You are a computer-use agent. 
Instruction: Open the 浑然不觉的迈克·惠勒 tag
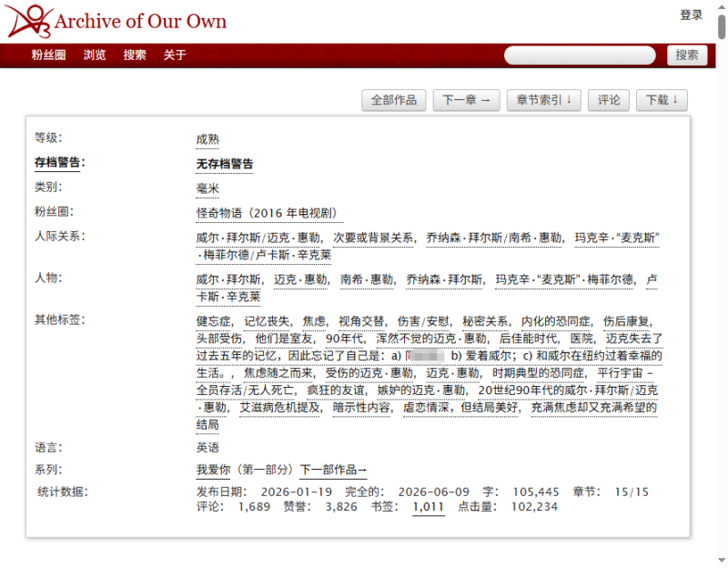pyautogui.click(x=430, y=339)
